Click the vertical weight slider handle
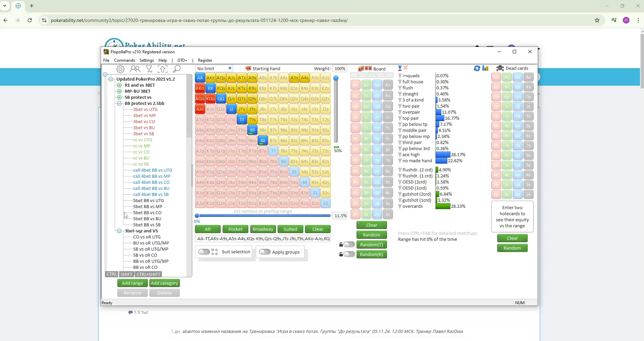The width and height of the screenshot is (644, 341). pos(336,78)
